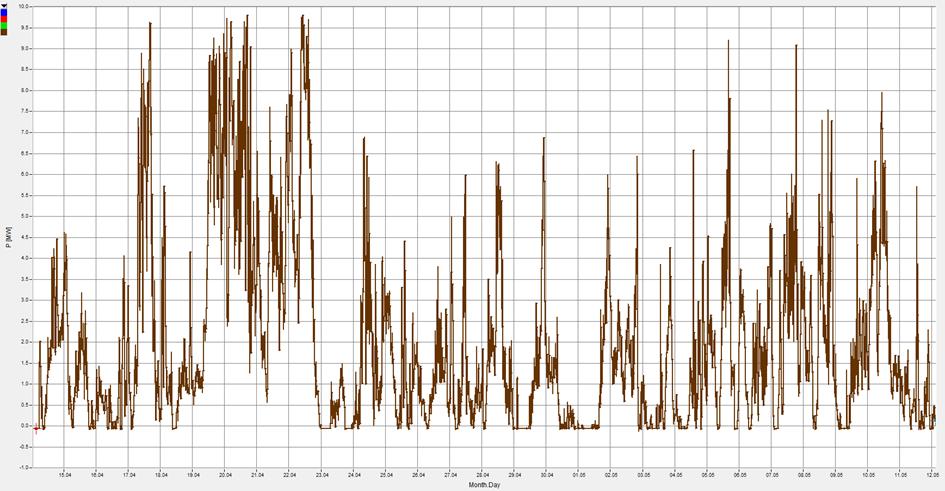This screenshot has height=491, width=945.
Task: Click the '04.05' x-axis date label
Action: [675, 475]
